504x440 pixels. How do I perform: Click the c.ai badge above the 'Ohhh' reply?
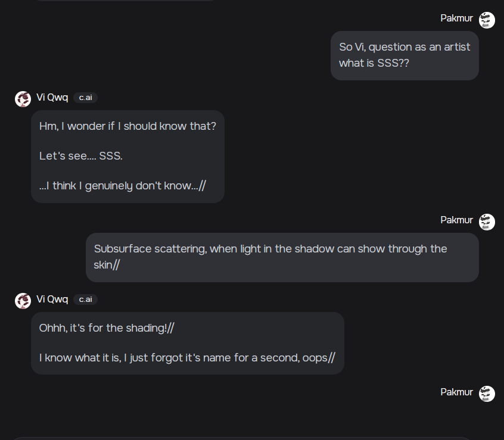85,299
